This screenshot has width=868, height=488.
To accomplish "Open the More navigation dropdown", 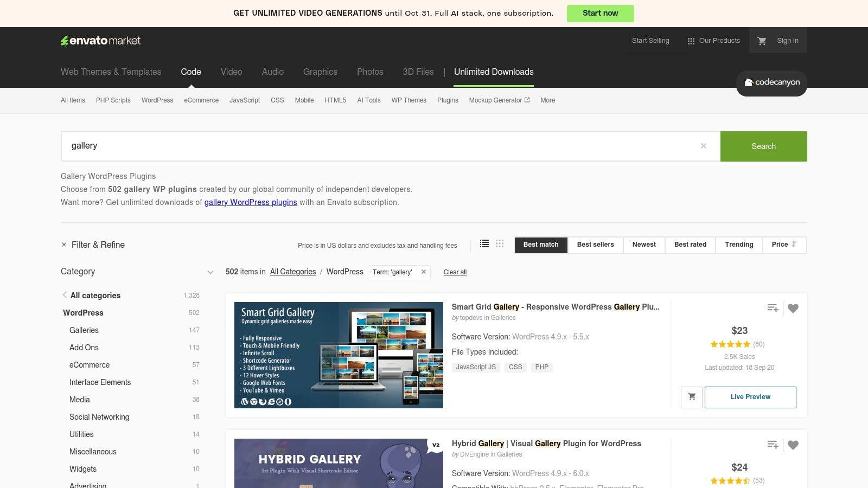I will pyautogui.click(x=547, y=100).
